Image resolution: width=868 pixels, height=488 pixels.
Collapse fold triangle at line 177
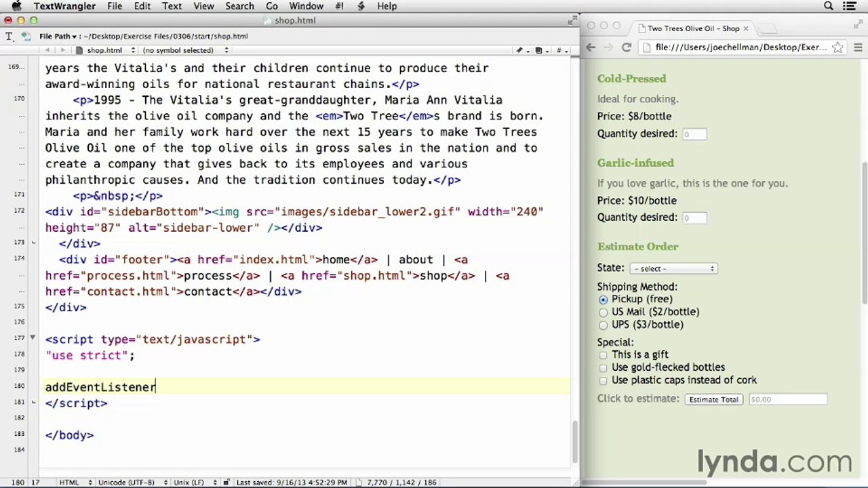click(33, 338)
